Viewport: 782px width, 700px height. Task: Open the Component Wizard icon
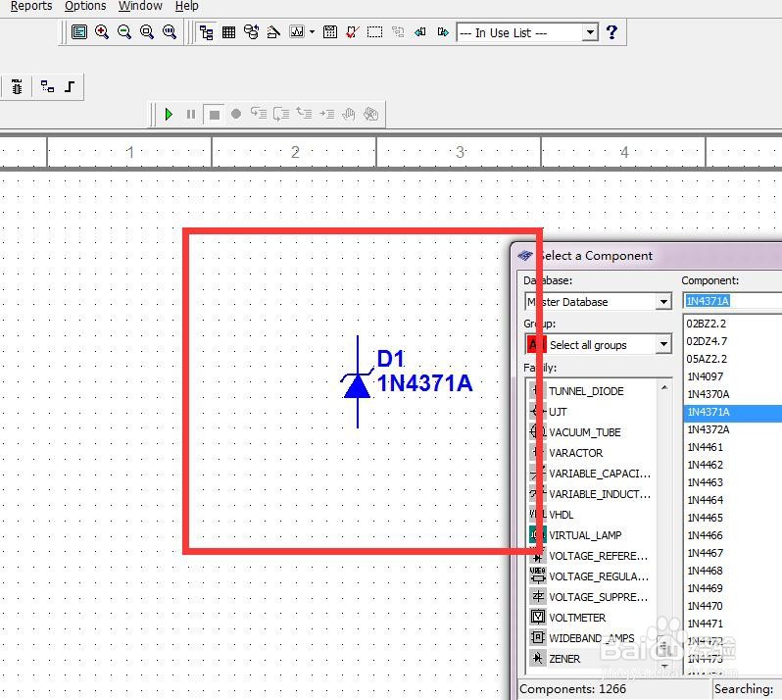point(273,32)
